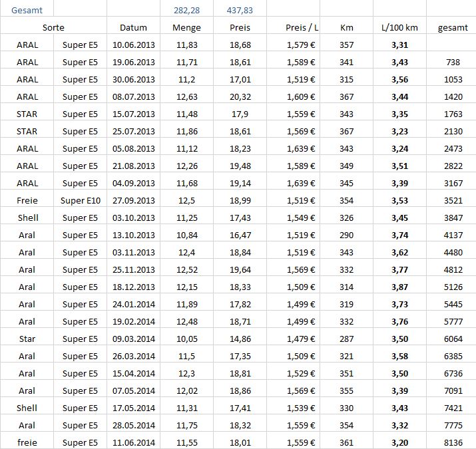Click the gesamt column header
Viewport: 476px width, 449px height.
pyautogui.click(x=451, y=28)
